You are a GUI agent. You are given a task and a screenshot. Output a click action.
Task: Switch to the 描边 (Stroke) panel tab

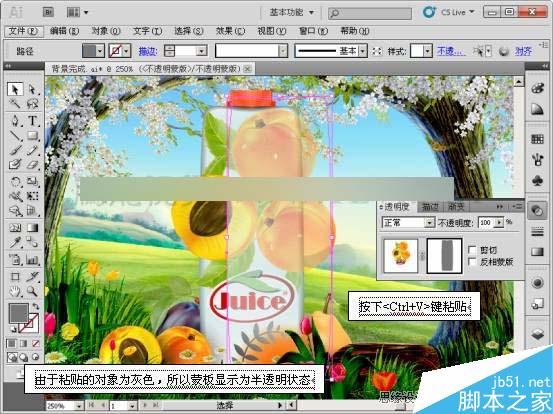[431, 207]
